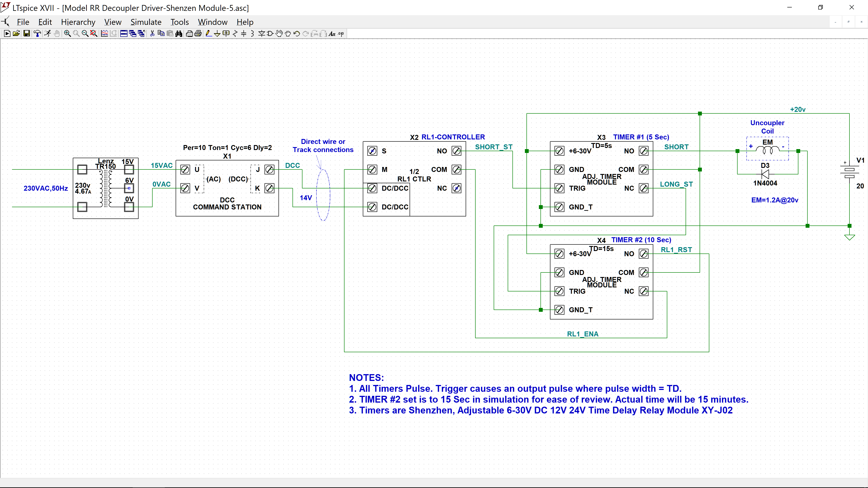Screen dimensions: 868x488
Task: Click the SPICE directive .op icon
Action: tap(341, 34)
